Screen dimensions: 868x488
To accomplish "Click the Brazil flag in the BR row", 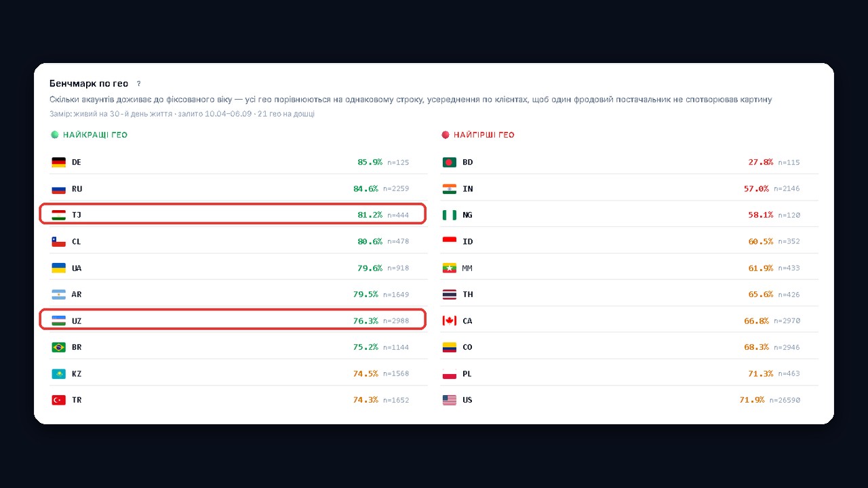I will point(58,348).
